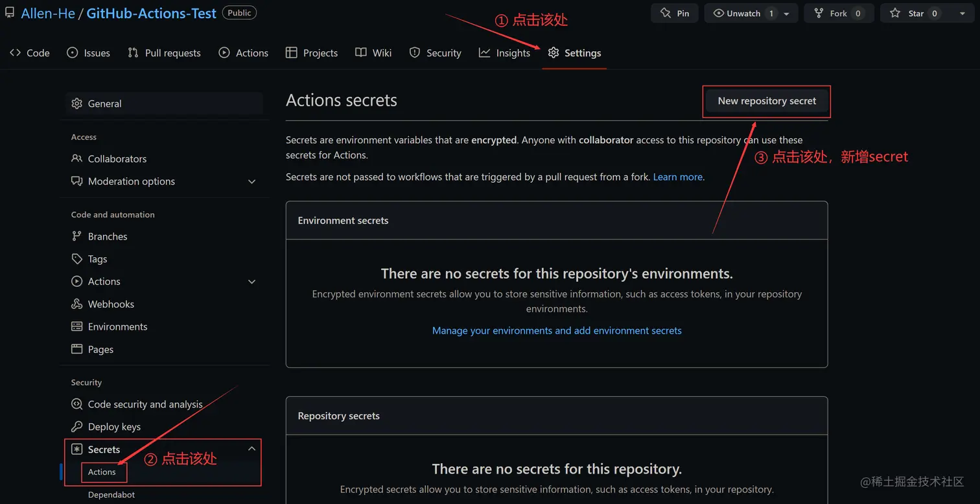980x504 pixels.
Task: Open the Insights tab
Action: (x=504, y=53)
